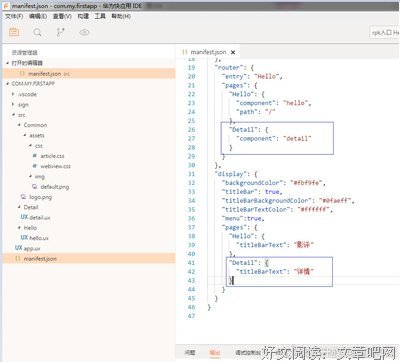Collapse the assets folder

pos(37,135)
